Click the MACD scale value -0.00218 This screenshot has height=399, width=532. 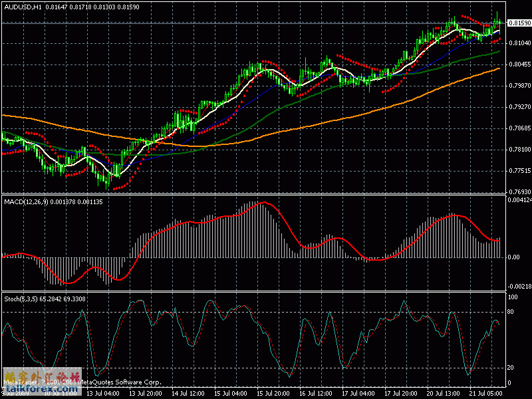click(519, 287)
